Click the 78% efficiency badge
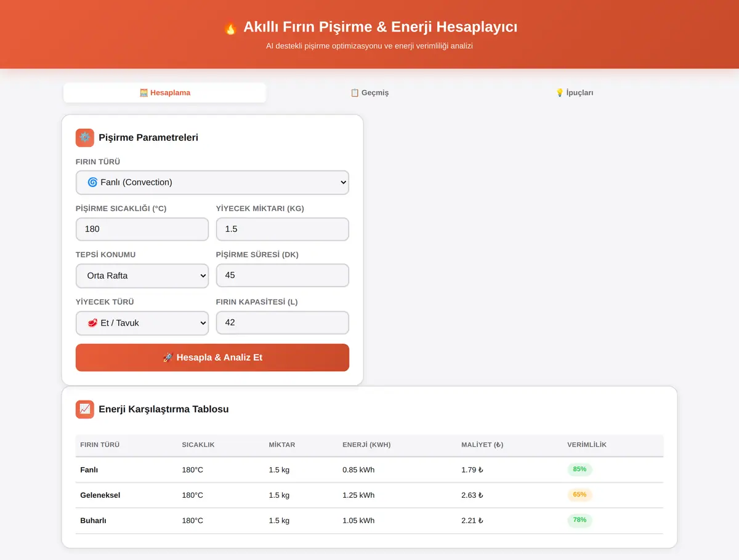 579,521
